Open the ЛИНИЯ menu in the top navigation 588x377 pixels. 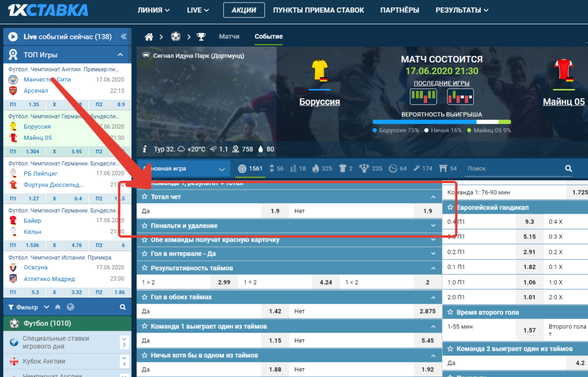[153, 10]
